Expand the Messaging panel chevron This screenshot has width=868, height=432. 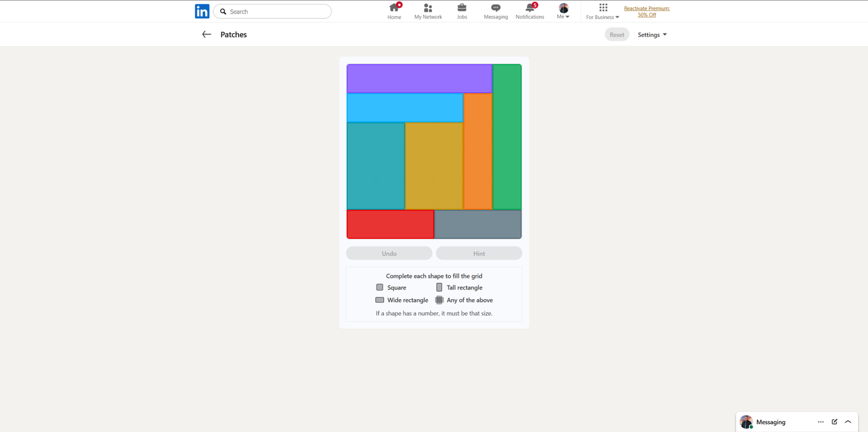848,422
